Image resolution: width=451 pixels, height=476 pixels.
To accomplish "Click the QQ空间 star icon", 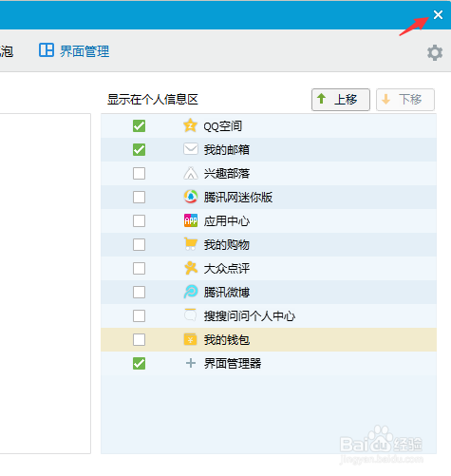I will tap(190, 125).
